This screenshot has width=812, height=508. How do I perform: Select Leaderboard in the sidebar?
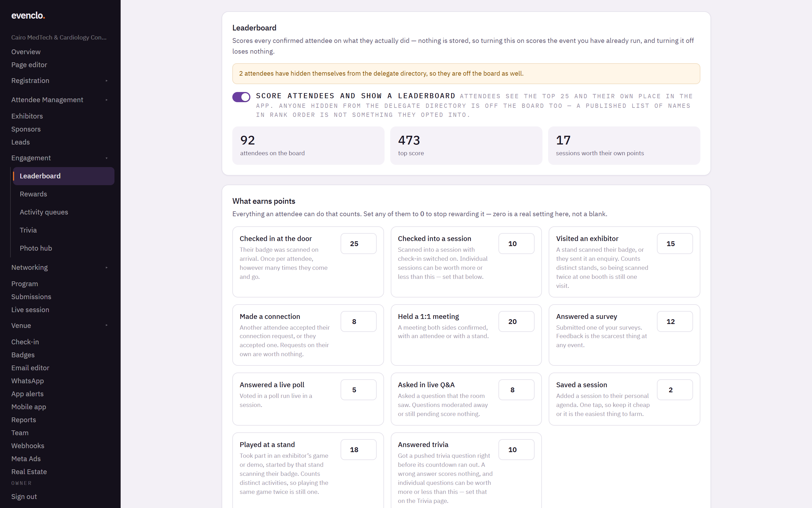[64, 176]
